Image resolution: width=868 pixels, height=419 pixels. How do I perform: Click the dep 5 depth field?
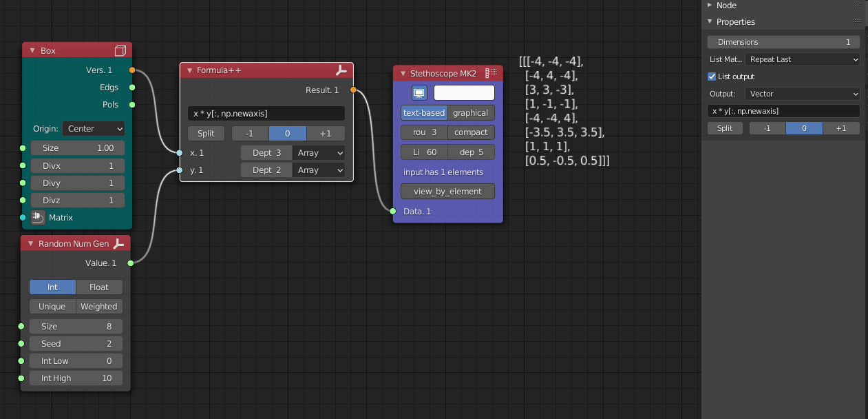pyautogui.click(x=471, y=152)
